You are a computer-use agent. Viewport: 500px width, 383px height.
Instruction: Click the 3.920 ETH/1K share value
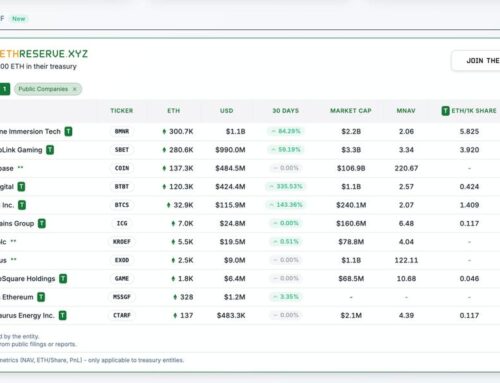coord(469,150)
